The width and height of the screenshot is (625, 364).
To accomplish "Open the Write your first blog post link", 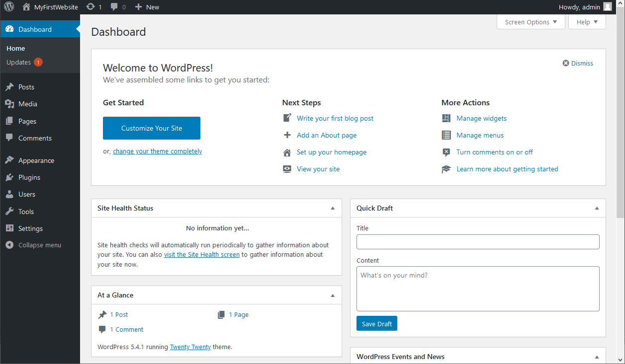I will [x=335, y=118].
